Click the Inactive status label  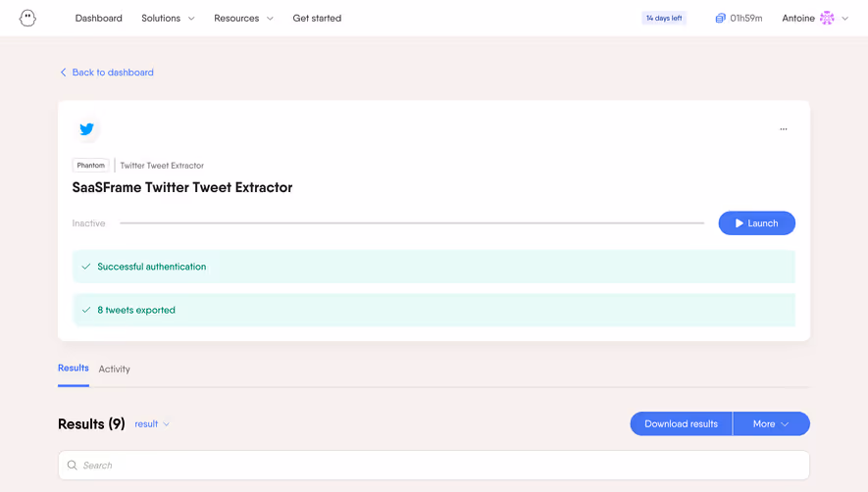pyautogui.click(x=88, y=223)
